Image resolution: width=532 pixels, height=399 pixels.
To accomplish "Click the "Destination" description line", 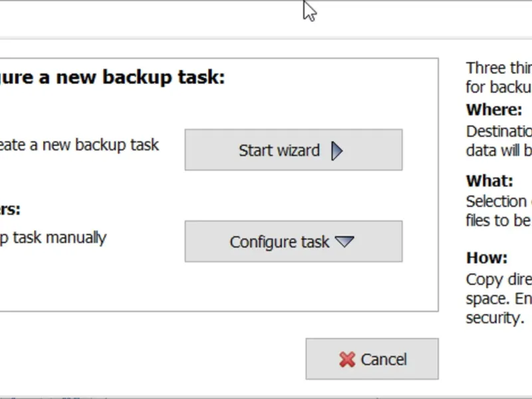I will coord(499,131).
